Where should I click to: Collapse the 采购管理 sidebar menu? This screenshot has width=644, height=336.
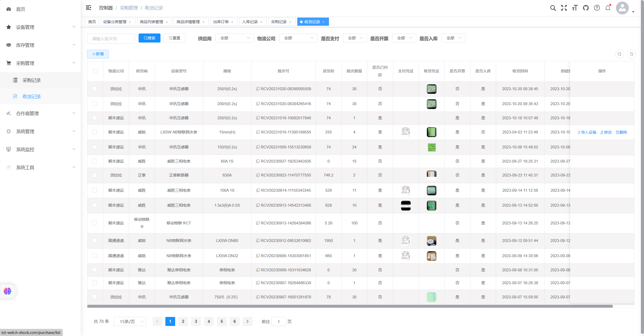point(40,63)
